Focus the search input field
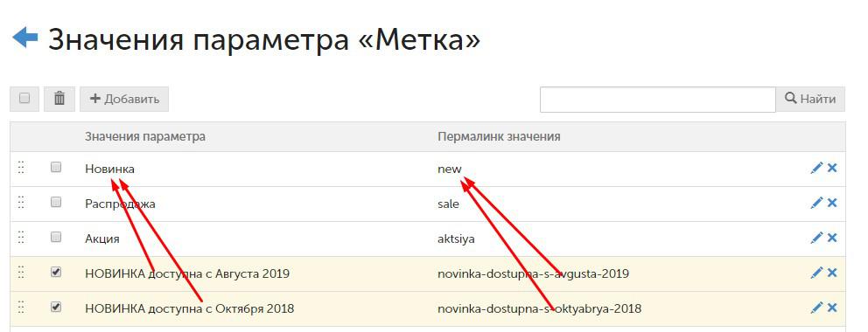The image size is (868, 332). [x=658, y=100]
